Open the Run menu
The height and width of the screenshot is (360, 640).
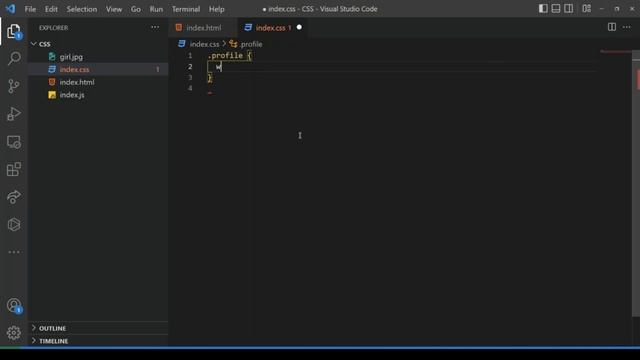[156, 9]
